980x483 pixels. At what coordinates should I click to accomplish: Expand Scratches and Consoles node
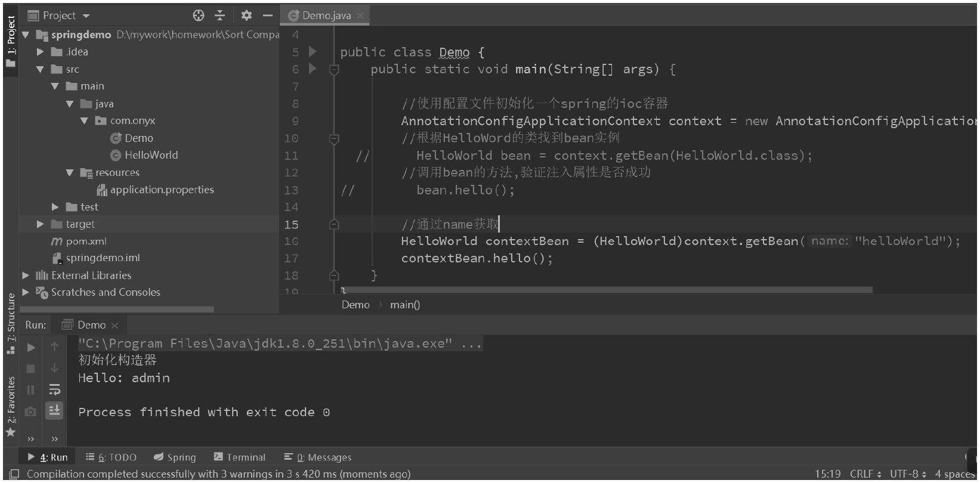(26, 292)
